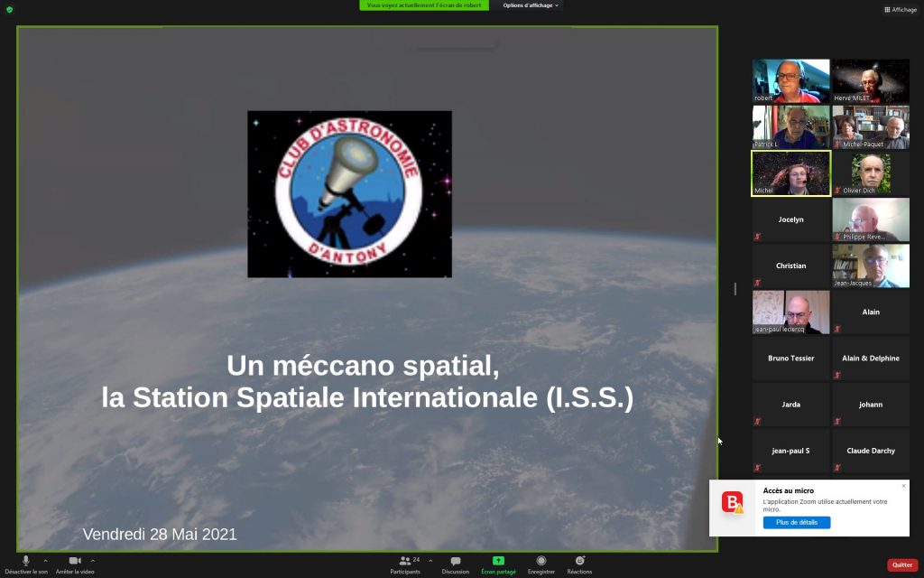Select Jean-Jacques' video thumbnail
Viewport: 924px width, 578px height.
click(871, 266)
